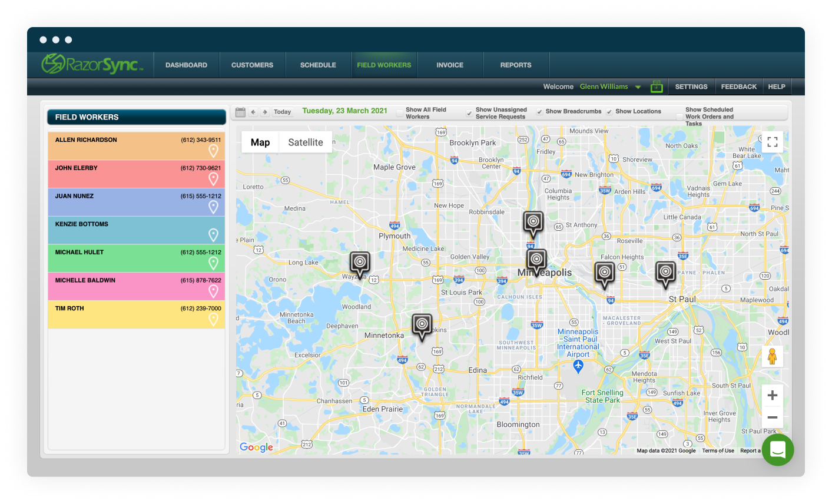Locate Tim Roth using his pin icon
This screenshot has width=832, height=504.
214,319
